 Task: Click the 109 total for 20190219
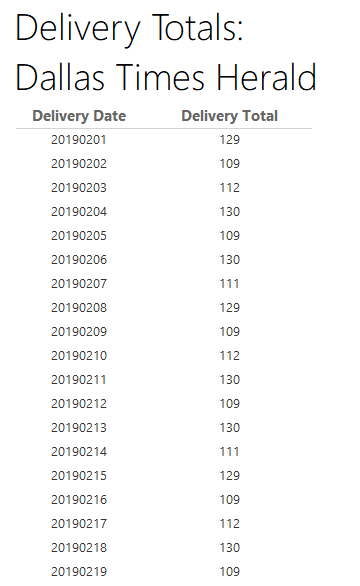click(x=230, y=572)
